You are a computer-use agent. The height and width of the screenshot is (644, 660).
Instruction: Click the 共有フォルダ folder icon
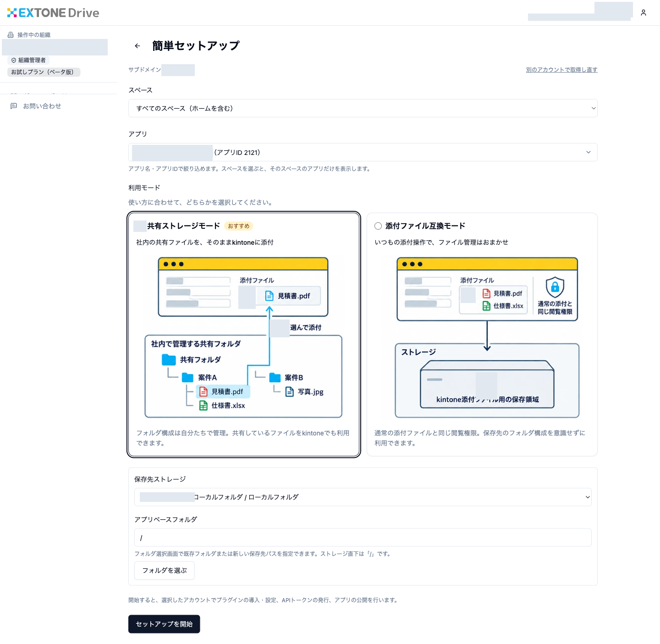[x=169, y=360]
